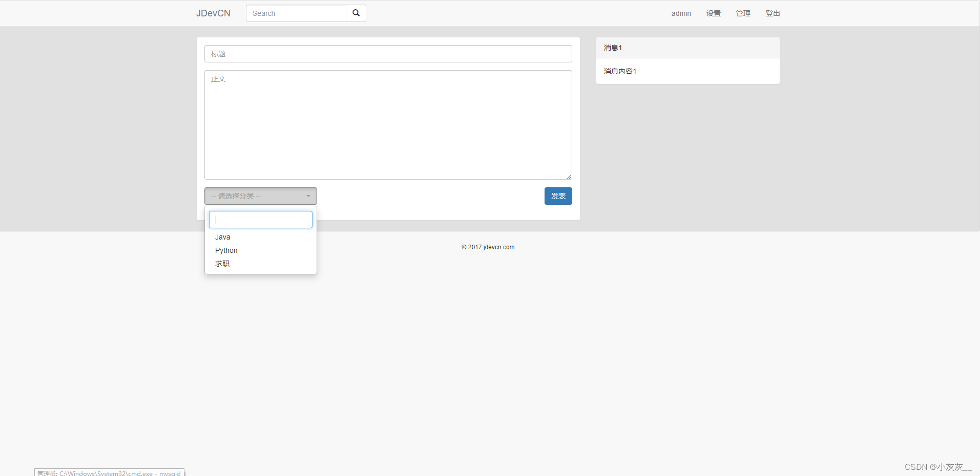Screen dimensions: 980x476
Task: Click 登出 to log out
Action: pos(773,13)
